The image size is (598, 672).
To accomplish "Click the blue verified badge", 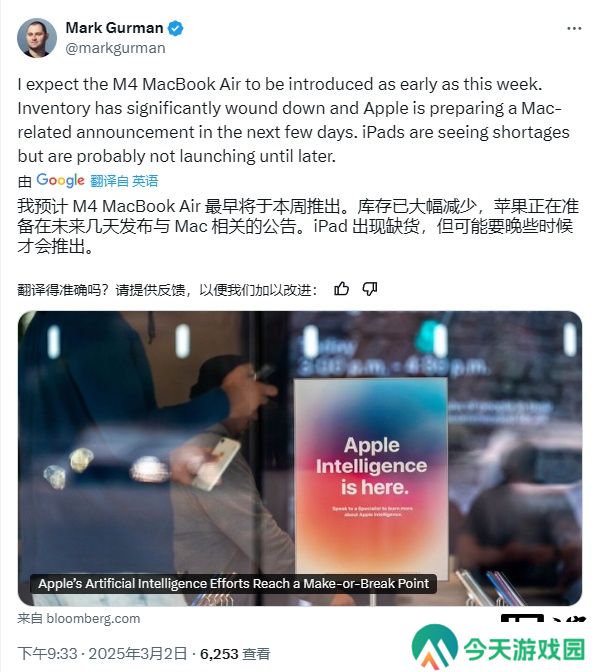I will click(175, 28).
